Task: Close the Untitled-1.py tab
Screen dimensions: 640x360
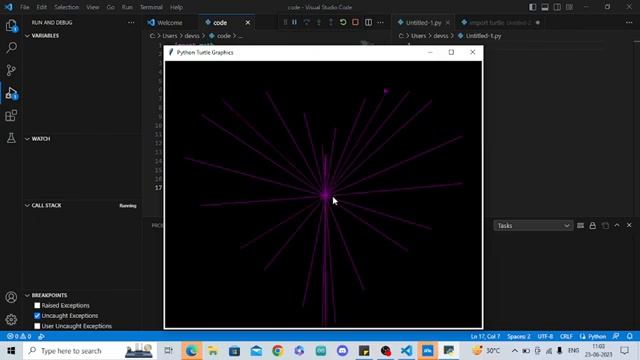Action: [x=448, y=22]
